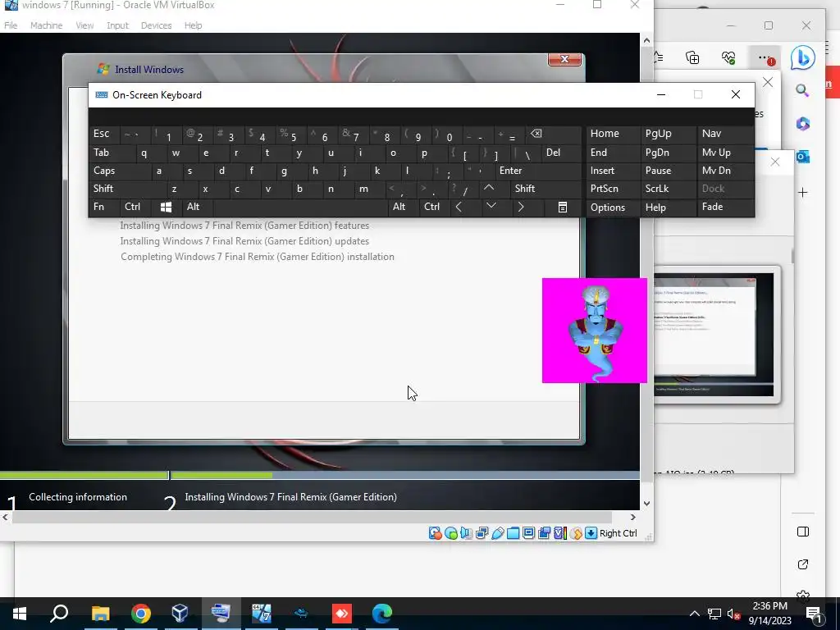Image resolution: width=840 pixels, height=630 pixels.
Task: Click the recording status icon in VirtualBox
Action: pos(545,533)
